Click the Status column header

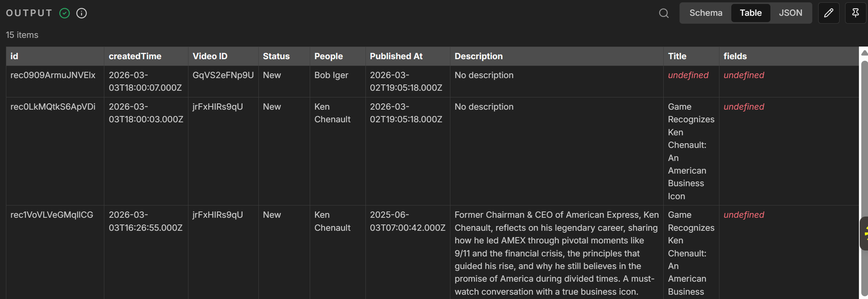coord(276,56)
